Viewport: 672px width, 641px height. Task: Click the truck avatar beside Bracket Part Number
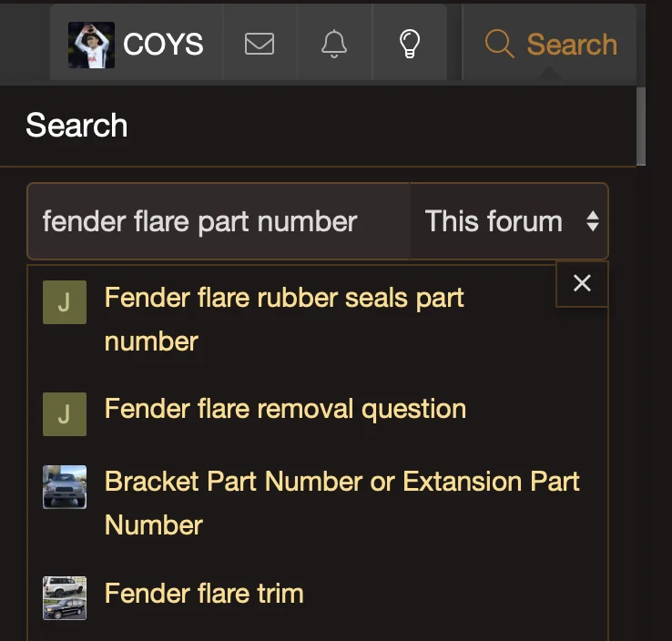point(65,487)
